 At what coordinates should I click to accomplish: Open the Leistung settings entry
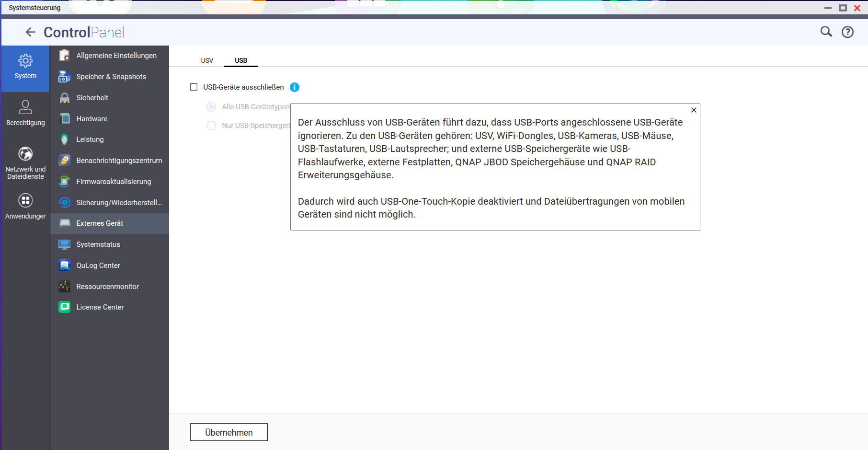click(110, 139)
